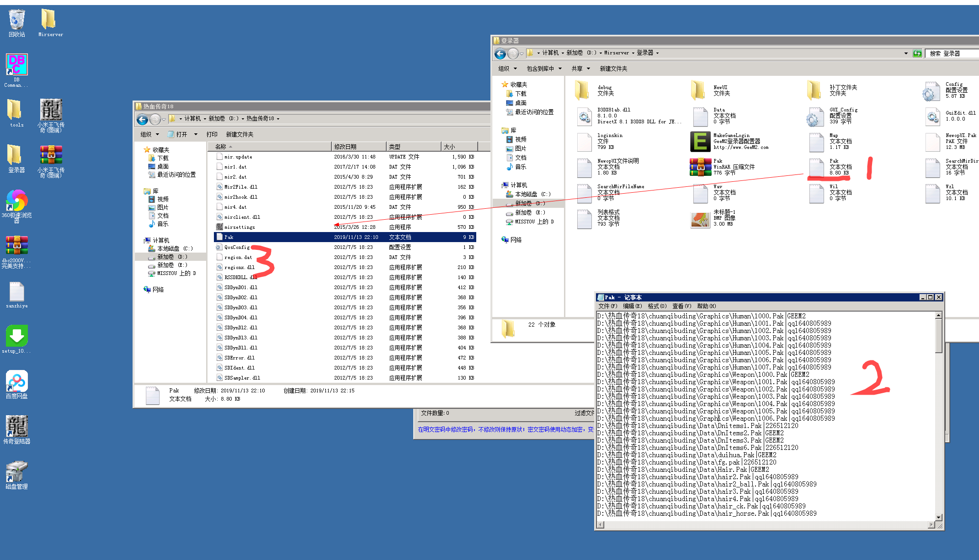
Task: Open 磁盘管理 desktop shortcut
Action: click(17, 475)
